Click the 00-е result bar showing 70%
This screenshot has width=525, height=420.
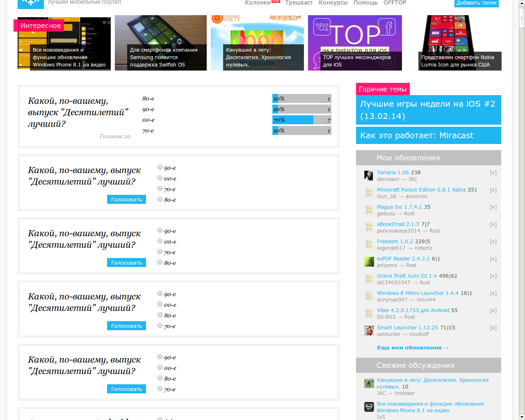(302, 120)
